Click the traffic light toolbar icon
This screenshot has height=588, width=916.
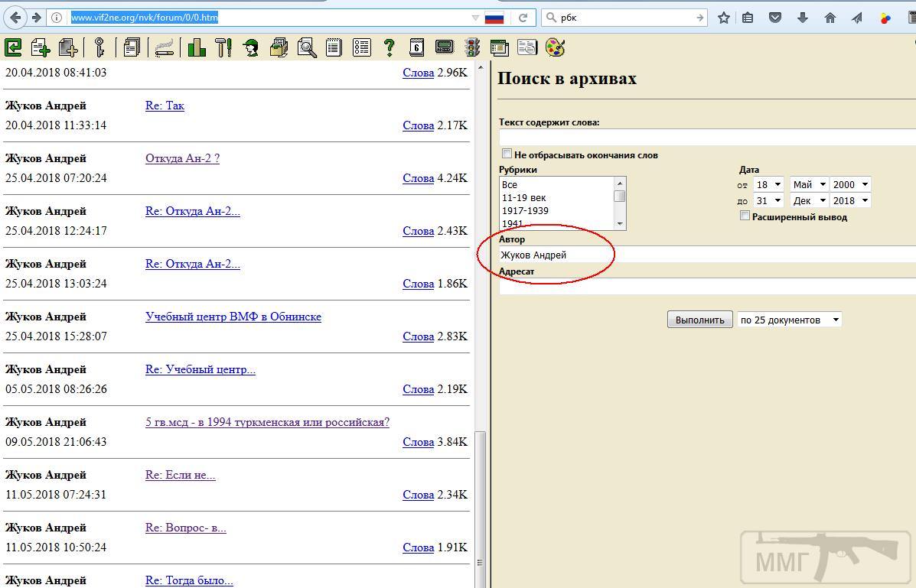point(472,48)
